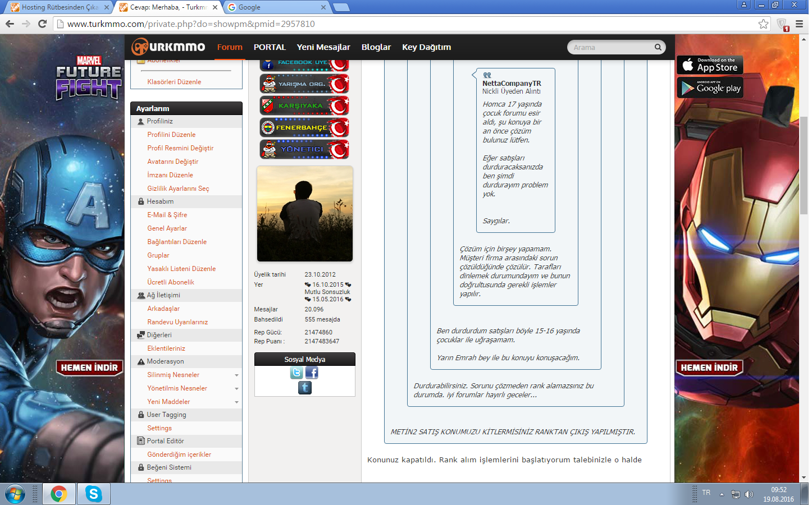Screen dimensions: 812x505
Task: Open the Chrome menu hamburger icon
Action: pyautogui.click(x=800, y=24)
